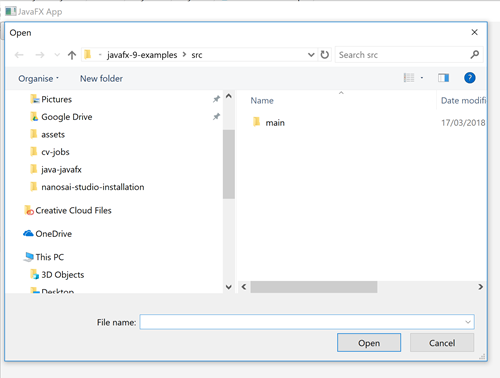
Task: Open the File name dropdown arrow
Action: click(x=468, y=322)
